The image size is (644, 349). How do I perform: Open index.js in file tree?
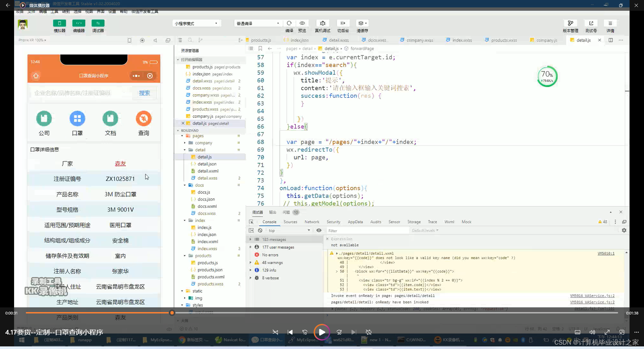pyautogui.click(x=204, y=228)
